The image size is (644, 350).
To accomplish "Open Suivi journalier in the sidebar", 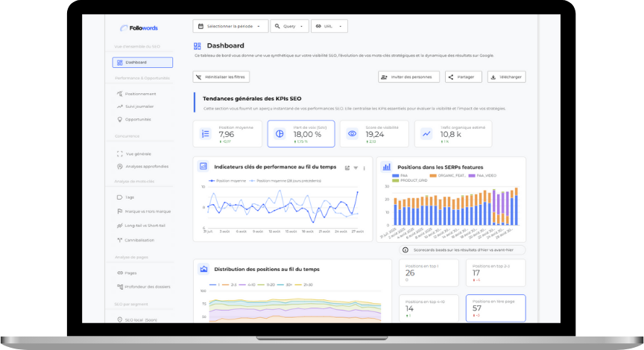I will 139,106.
